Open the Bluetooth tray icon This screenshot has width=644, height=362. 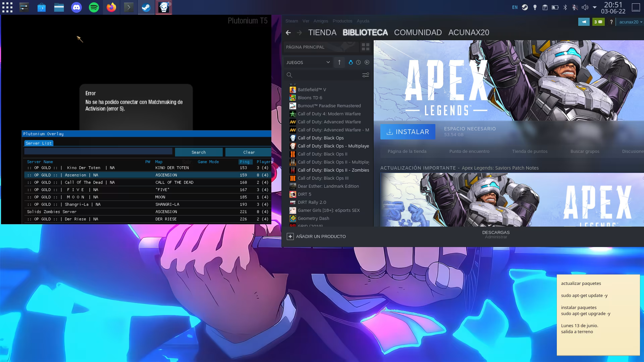(x=565, y=7)
